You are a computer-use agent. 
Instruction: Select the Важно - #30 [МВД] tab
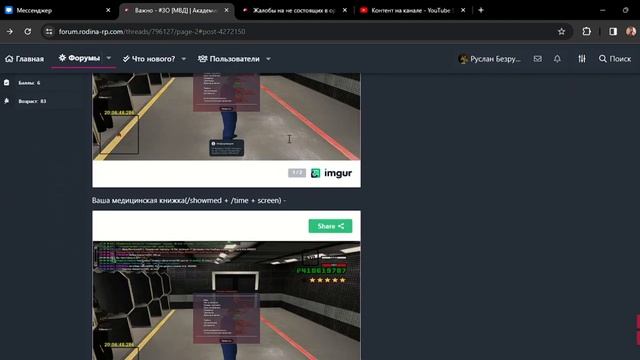(176, 10)
